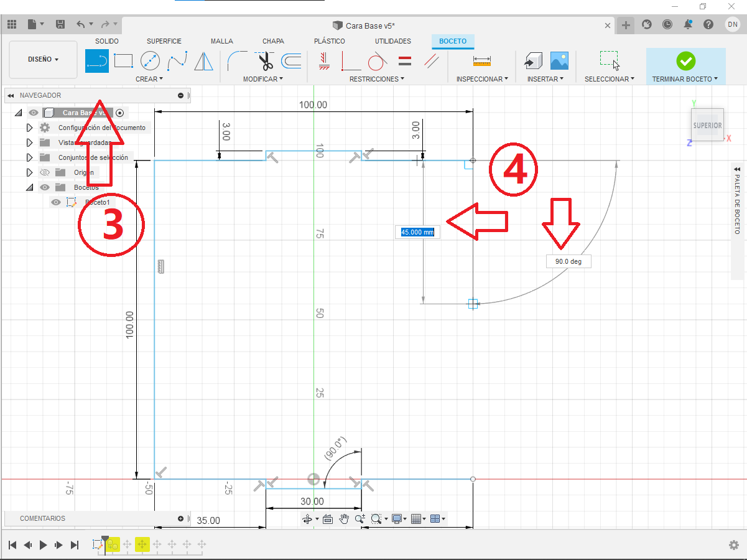Open the Restricciones dropdown menu

click(377, 79)
